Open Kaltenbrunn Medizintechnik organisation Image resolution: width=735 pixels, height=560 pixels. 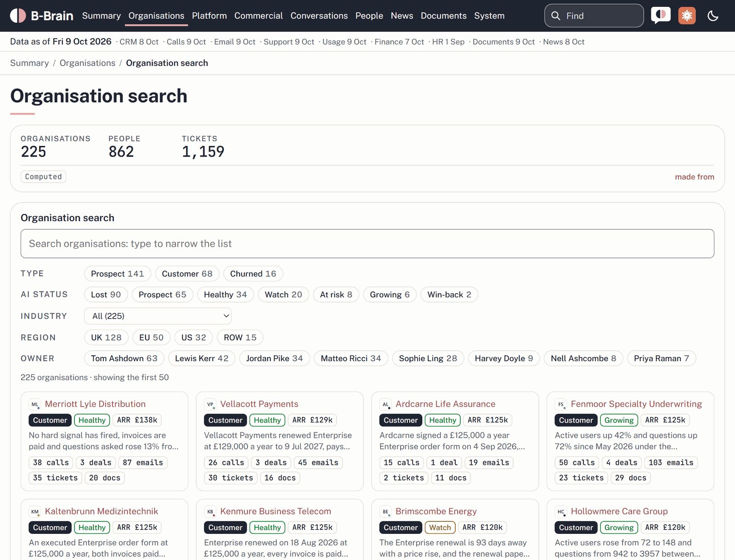[102, 511]
